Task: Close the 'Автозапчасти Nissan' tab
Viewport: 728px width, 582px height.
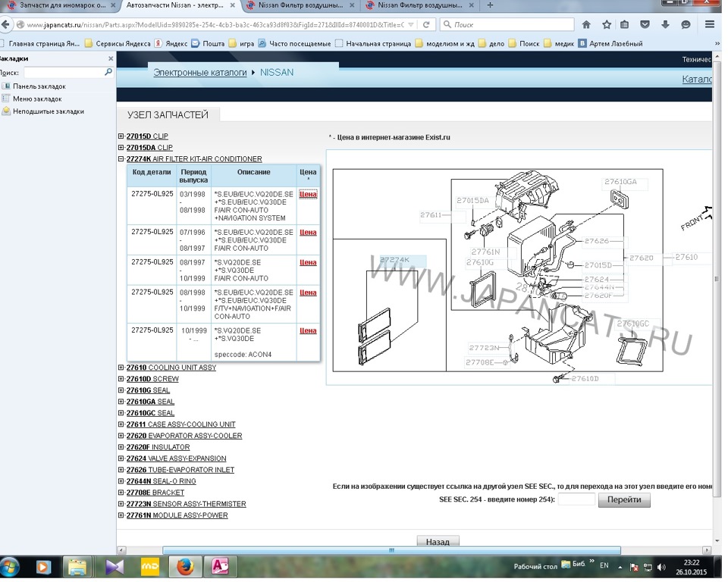Action: 233,5
